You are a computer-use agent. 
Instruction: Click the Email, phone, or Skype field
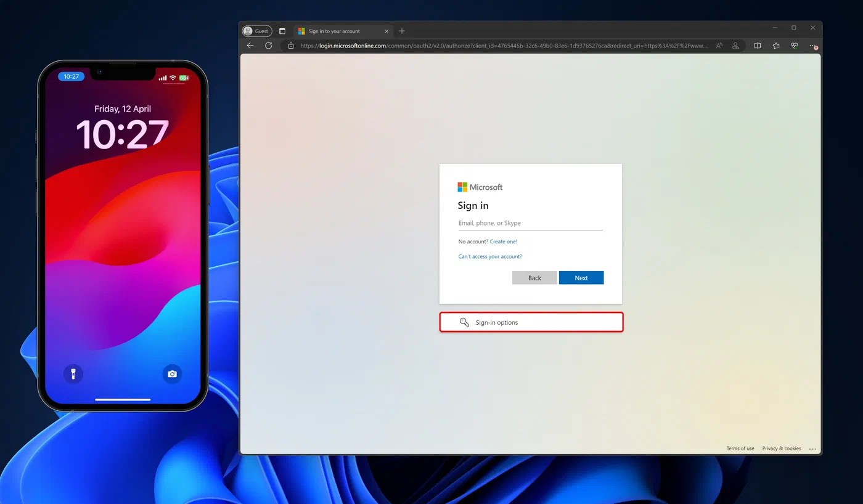[530, 223]
